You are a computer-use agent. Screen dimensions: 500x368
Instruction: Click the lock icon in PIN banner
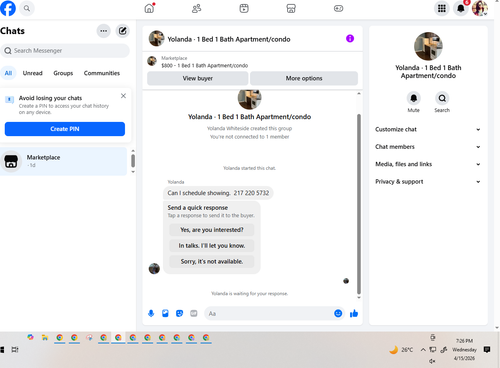[10, 99]
